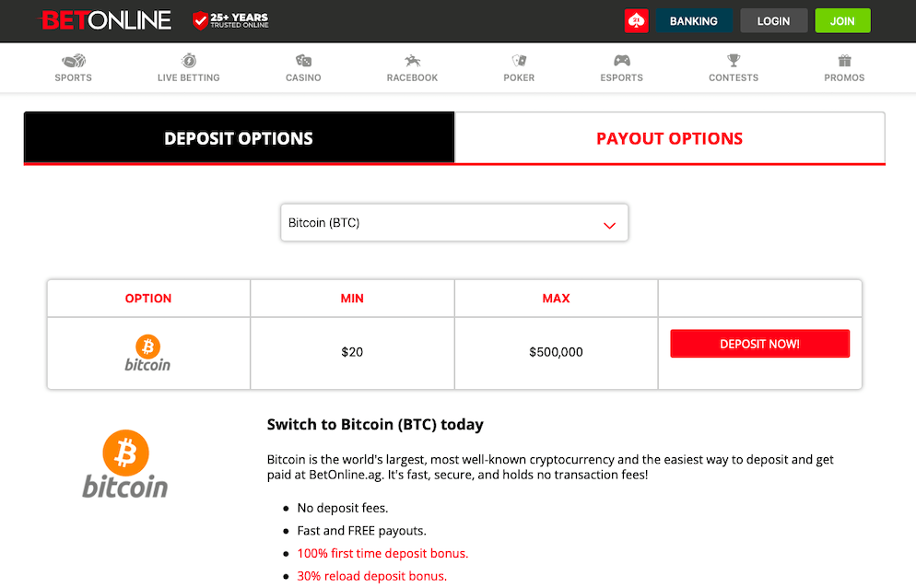916x588 pixels.
Task: Open 30% reload deposit bonus link
Action: point(372,576)
